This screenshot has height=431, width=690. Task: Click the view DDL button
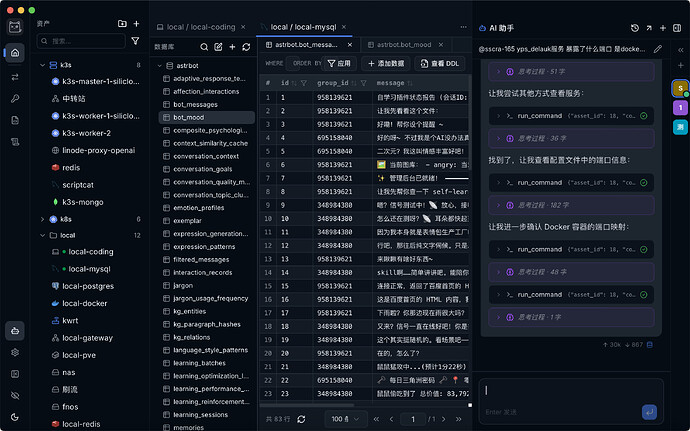tap(440, 63)
